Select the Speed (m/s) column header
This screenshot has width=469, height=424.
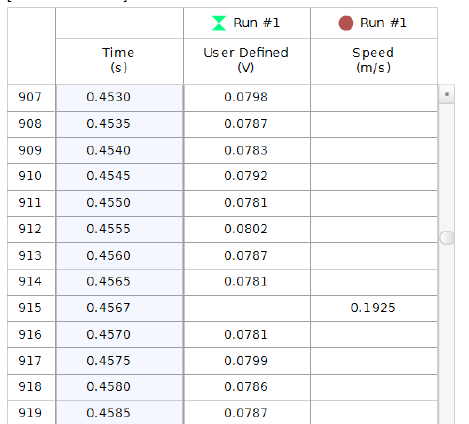coord(374,61)
